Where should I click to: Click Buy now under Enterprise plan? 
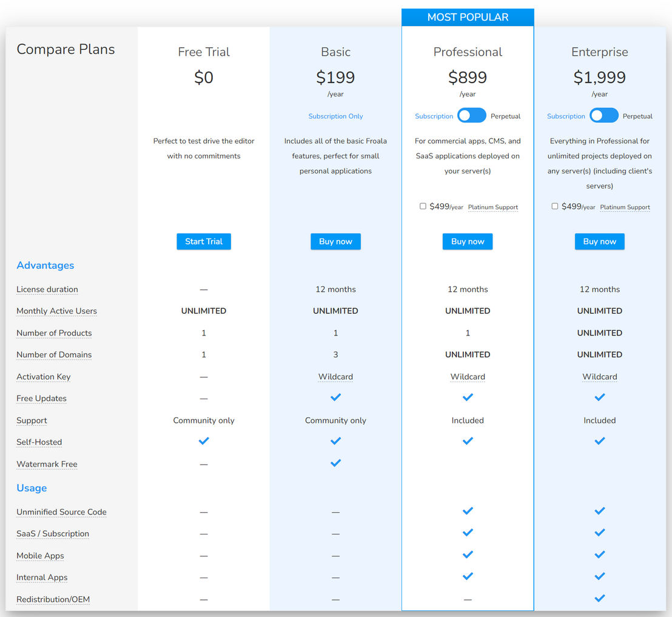[600, 241]
